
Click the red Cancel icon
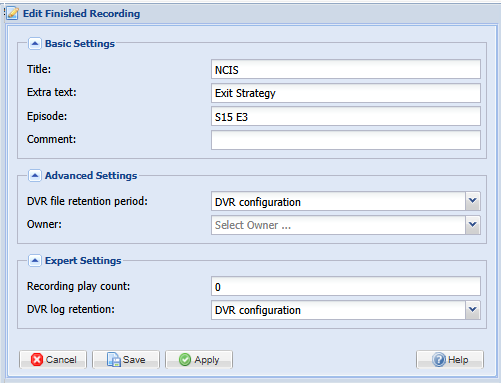coord(37,360)
